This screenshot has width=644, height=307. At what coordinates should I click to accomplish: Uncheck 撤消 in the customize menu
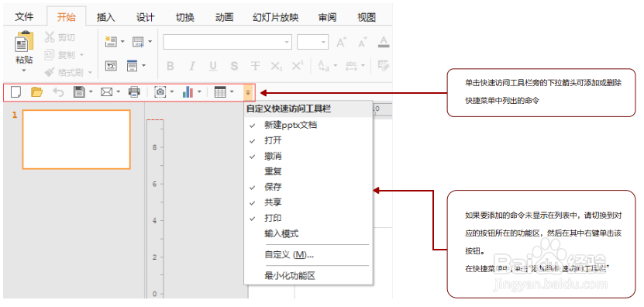pyautogui.click(x=308, y=156)
